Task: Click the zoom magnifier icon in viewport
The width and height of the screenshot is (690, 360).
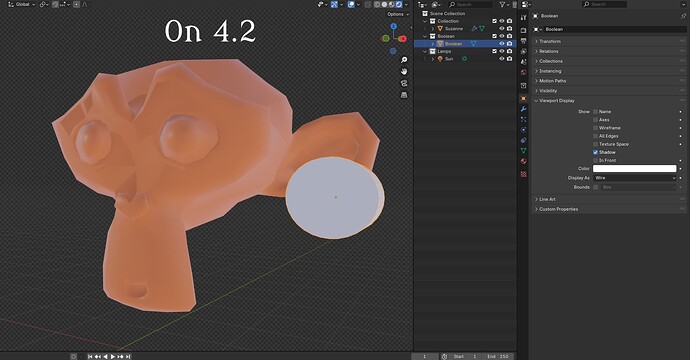Action: click(404, 60)
